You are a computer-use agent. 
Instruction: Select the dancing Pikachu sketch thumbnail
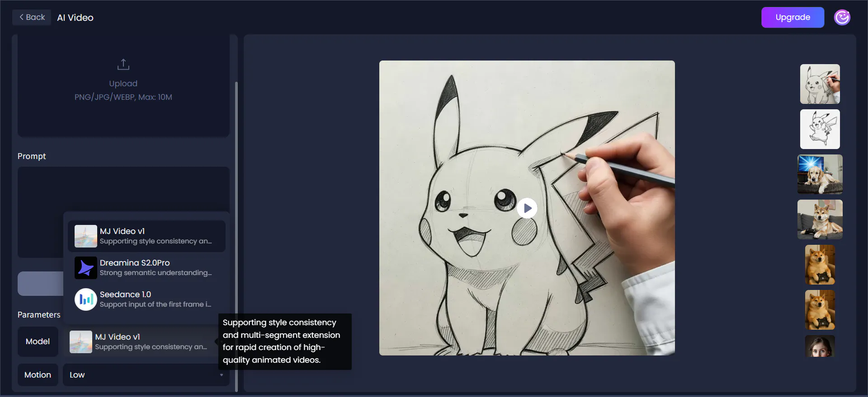[820, 129]
